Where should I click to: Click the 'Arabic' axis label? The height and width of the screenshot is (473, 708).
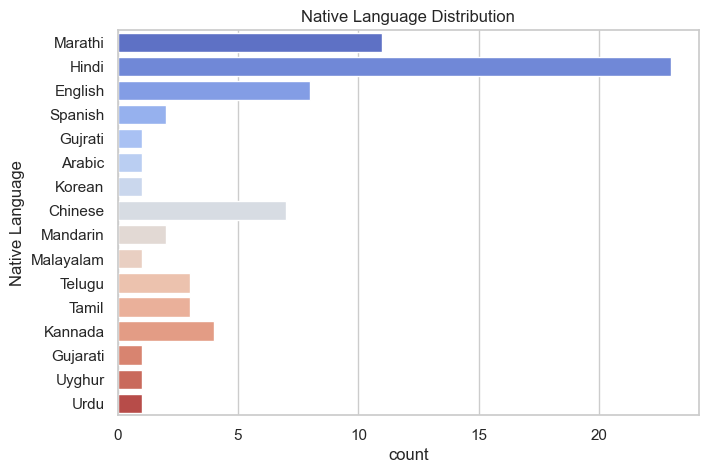pos(80,163)
